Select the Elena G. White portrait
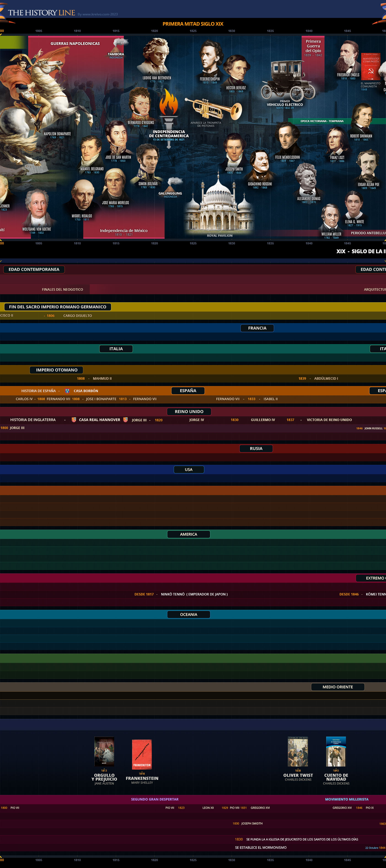The height and width of the screenshot is (868, 386). (354, 205)
